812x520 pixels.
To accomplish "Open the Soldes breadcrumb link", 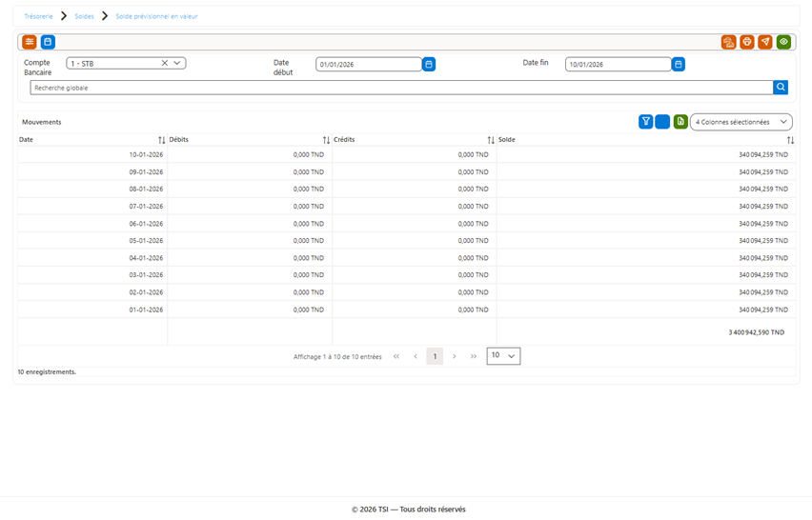I will 85,16.
